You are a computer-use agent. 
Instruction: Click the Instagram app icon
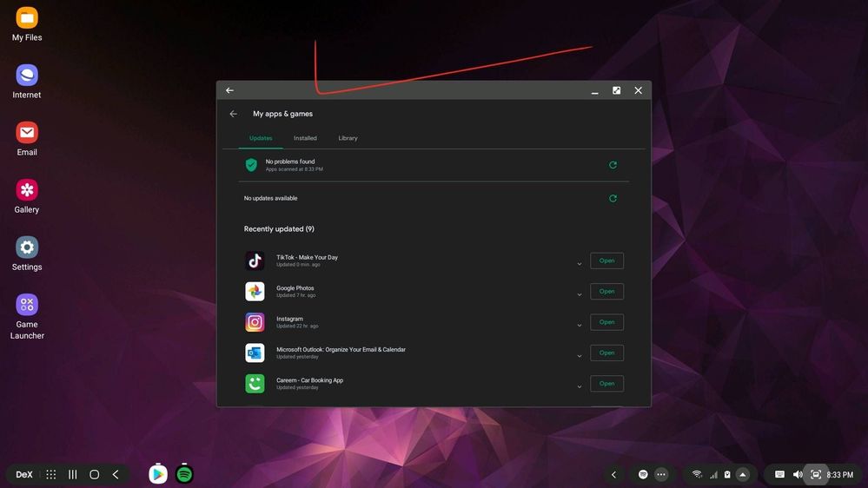coord(255,322)
